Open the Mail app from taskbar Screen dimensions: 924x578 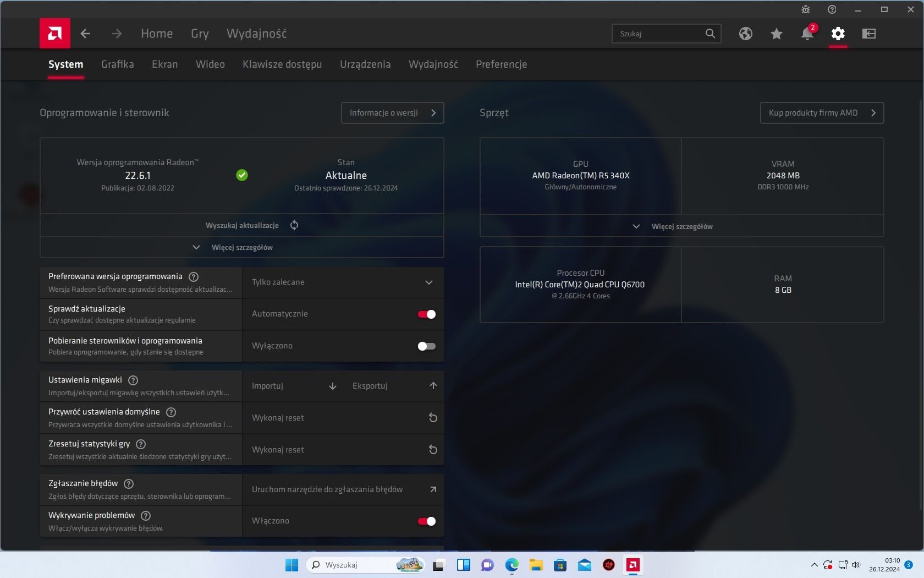coord(584,565)
